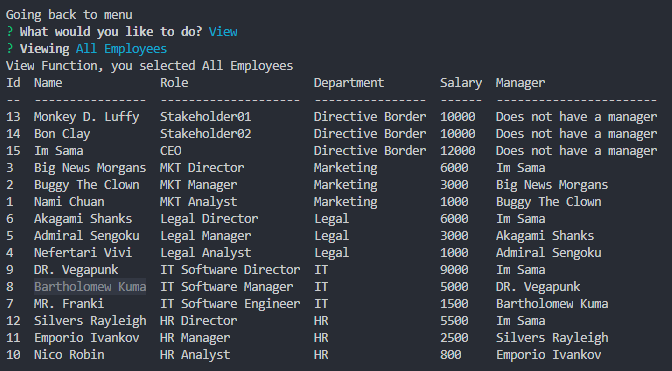Viewport: 672px width, 371px height.
Task: Select the name "Monkey D. Luffy"
Action: pyautogui.click(x=87, y=117)
